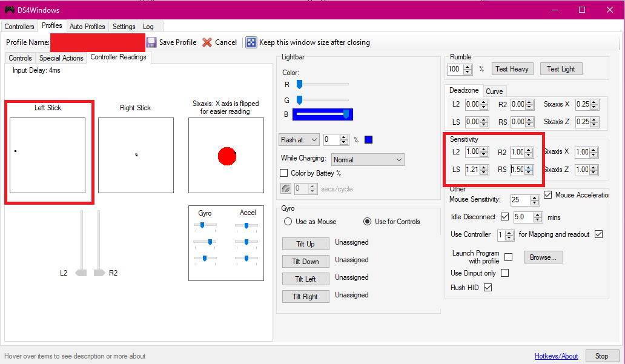This screenshot has height=364, width=625.
Task: Adjust Rumble percent stepper
Action: (x=468, y=70)
